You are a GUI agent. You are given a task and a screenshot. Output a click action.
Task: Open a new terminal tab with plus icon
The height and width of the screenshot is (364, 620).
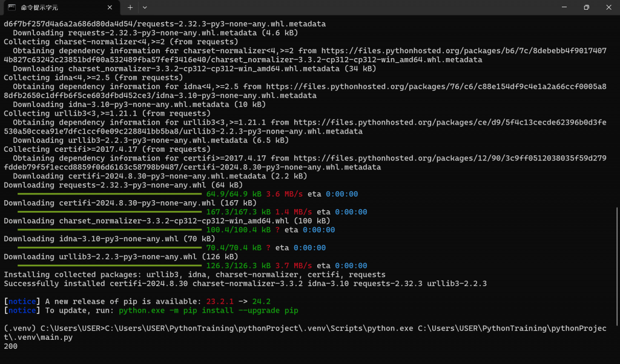130,7
